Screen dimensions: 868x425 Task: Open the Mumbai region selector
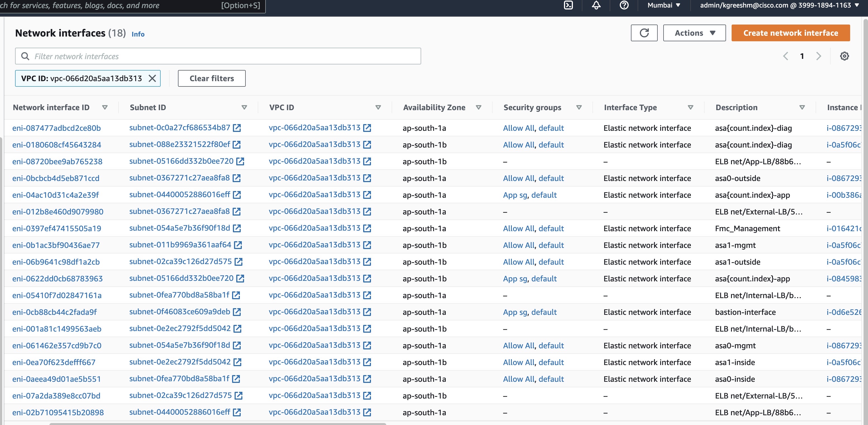click(x=664, y=5)
